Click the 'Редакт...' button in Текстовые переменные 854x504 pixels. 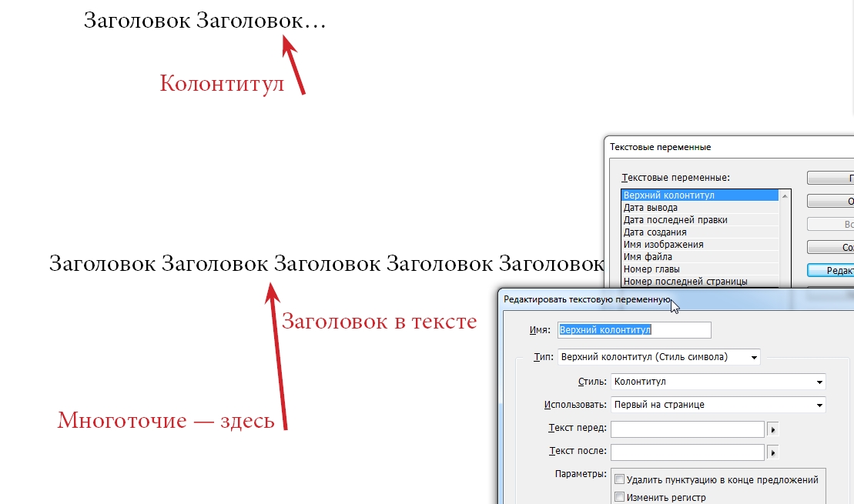coord(831,271)
